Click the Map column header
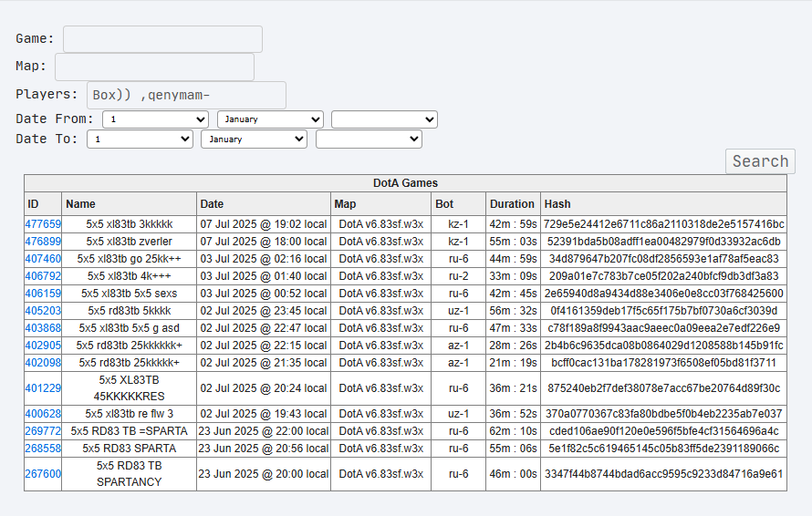 pyautogui.click(x=380, y=204)
